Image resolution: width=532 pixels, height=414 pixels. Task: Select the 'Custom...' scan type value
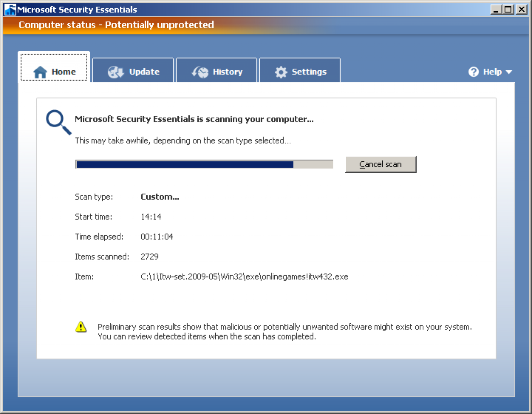click(160, 197)
